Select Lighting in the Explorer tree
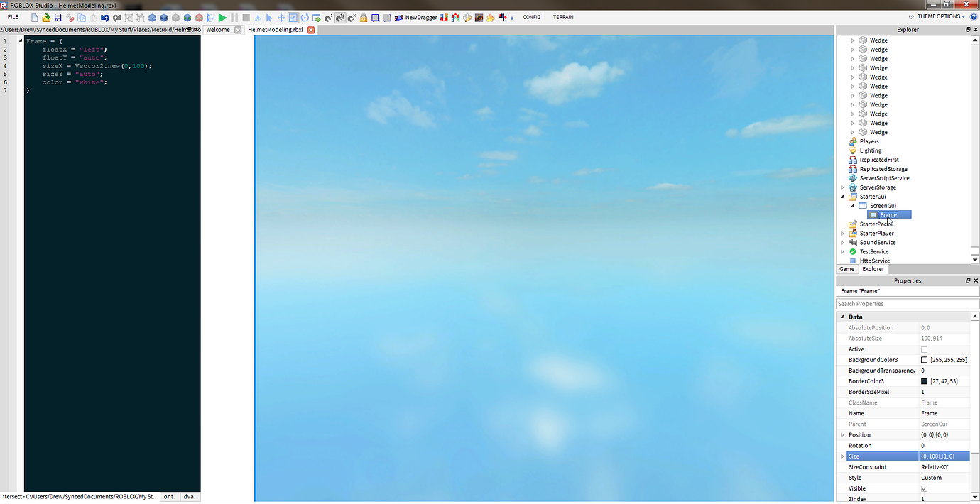Viewport: 980px width, 504px height. point(871,150)
